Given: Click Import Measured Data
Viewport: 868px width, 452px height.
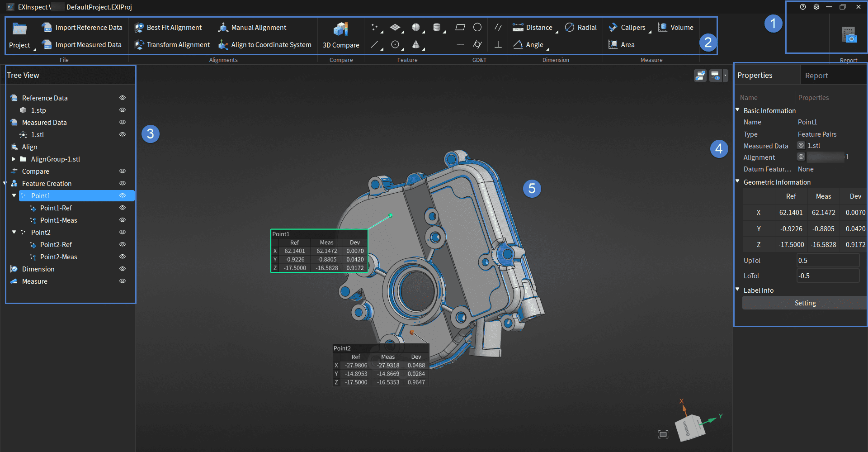Looking at the screenshot, I should coord(81,45).
